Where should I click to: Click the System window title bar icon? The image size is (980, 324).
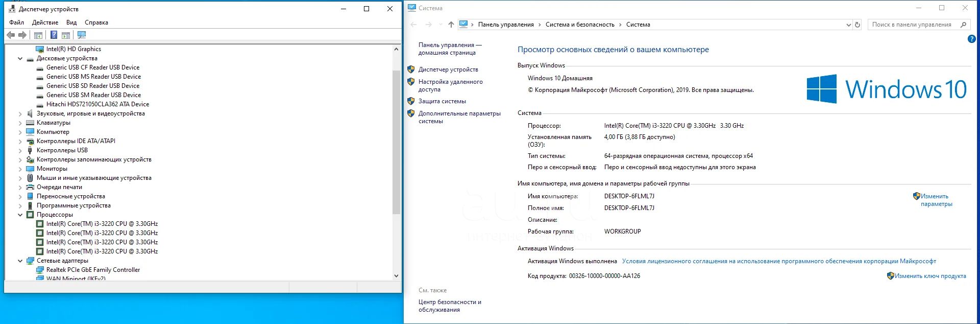[x=412, y=8]
